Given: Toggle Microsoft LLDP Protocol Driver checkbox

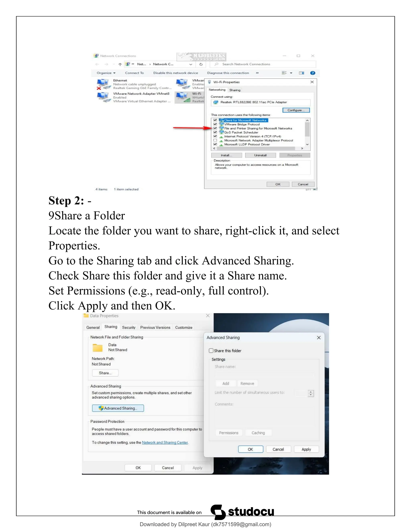Looking at the screenshot, I should point(215,144).
